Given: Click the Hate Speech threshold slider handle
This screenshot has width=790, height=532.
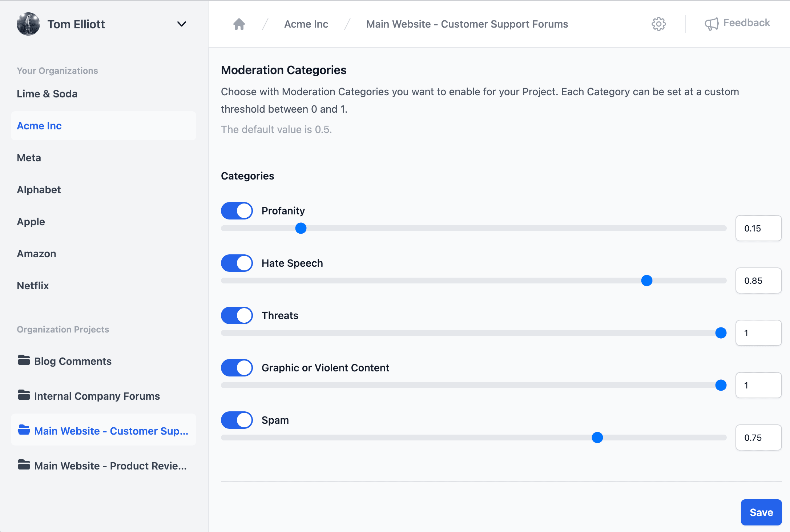Looking at the screenshot, I should (647, 281).
